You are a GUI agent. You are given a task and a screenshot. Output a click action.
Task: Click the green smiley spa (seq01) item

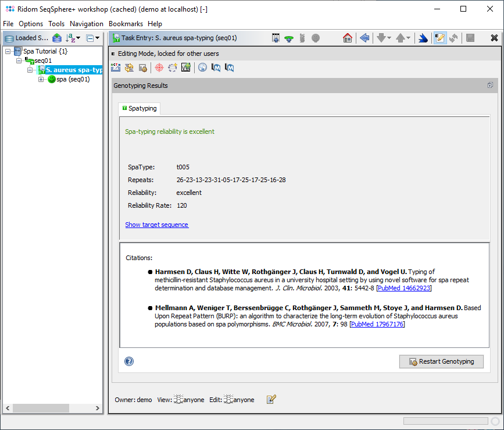coord(52,79)
